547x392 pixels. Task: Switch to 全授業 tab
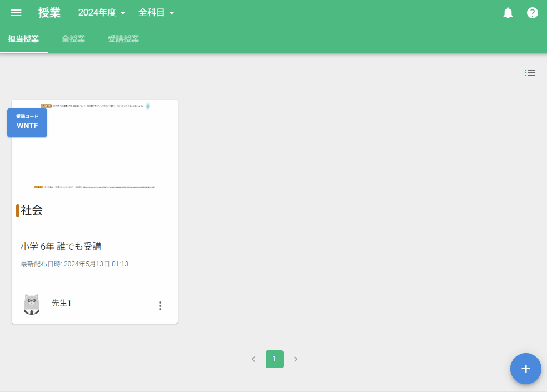click(x=73, y=39)
